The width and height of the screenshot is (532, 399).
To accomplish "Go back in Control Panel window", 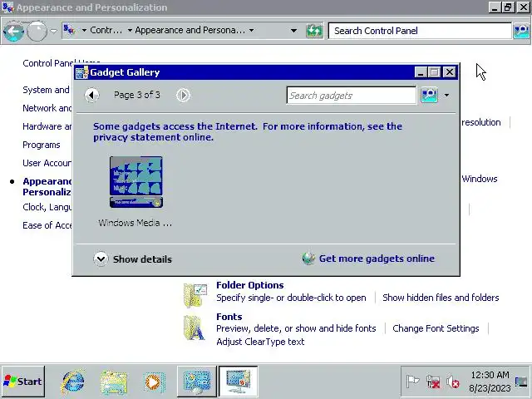I will coord(13,32).
